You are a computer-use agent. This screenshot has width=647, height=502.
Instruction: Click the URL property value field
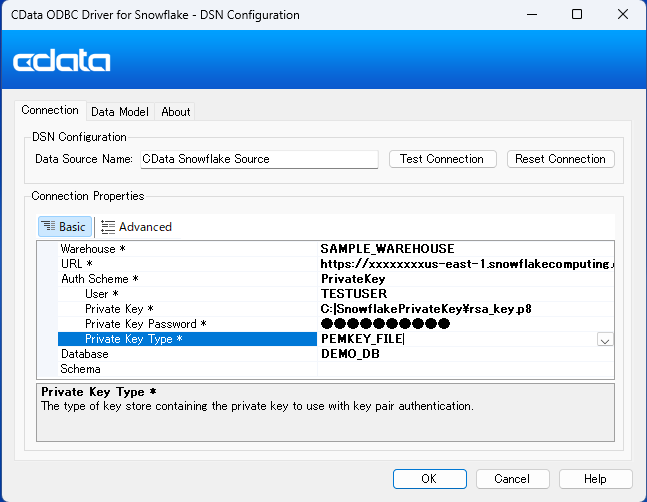tap(466, 264)
